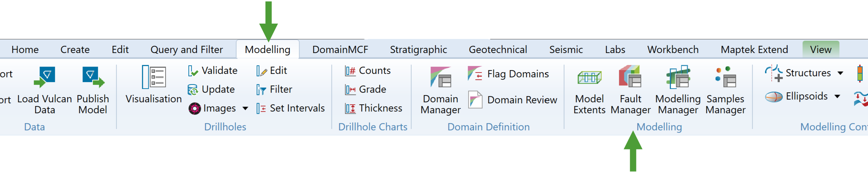This screenshot has width=868, height=172.
Task: Validate the drillholes
Action: coord(213,71)
